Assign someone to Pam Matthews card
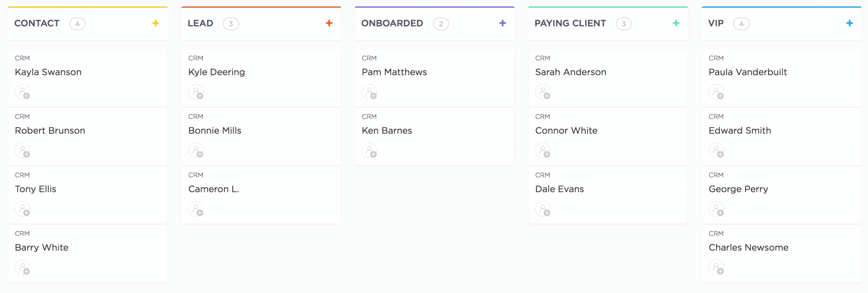Viewport: 868px width, 293px height. pyautogui.click(x=370, y=92)
